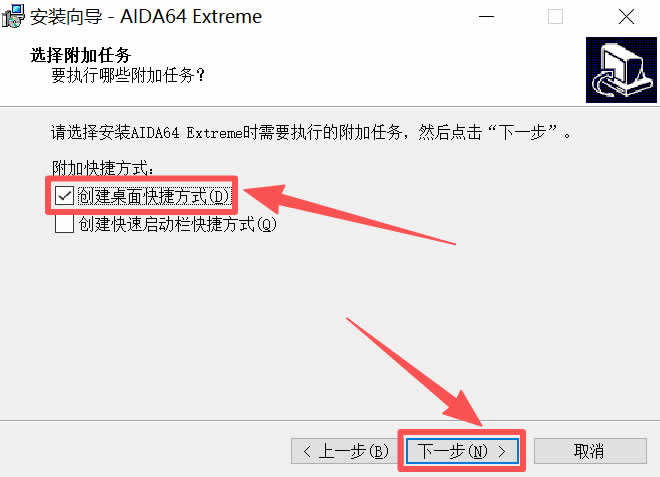Minimize the AIDA64 setup wizard window
Image resolution: width=660 pixels, height=477 pixels.
tap(486, 17)
